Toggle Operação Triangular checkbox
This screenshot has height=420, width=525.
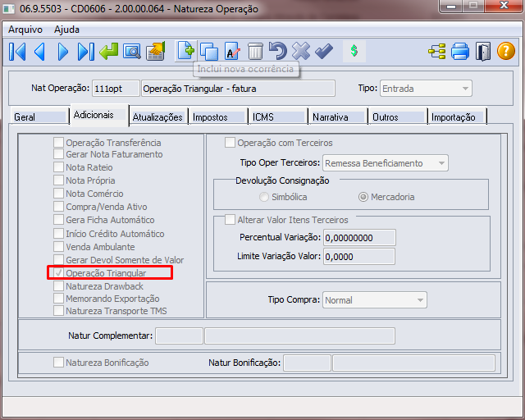point(58,272)
